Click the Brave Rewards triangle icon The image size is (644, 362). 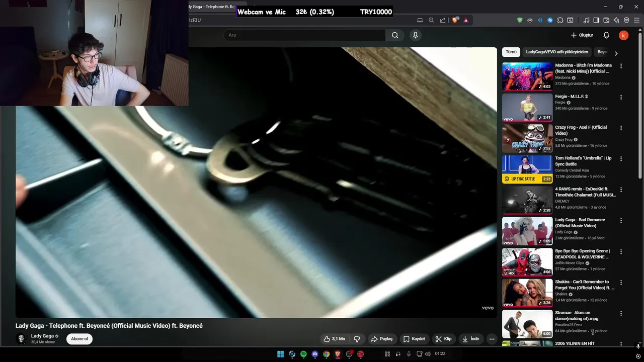466,20
